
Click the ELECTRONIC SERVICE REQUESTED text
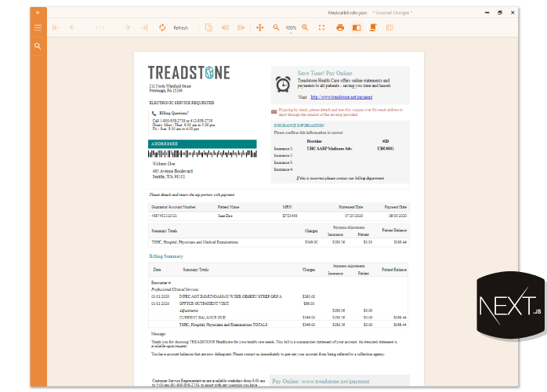182,103
